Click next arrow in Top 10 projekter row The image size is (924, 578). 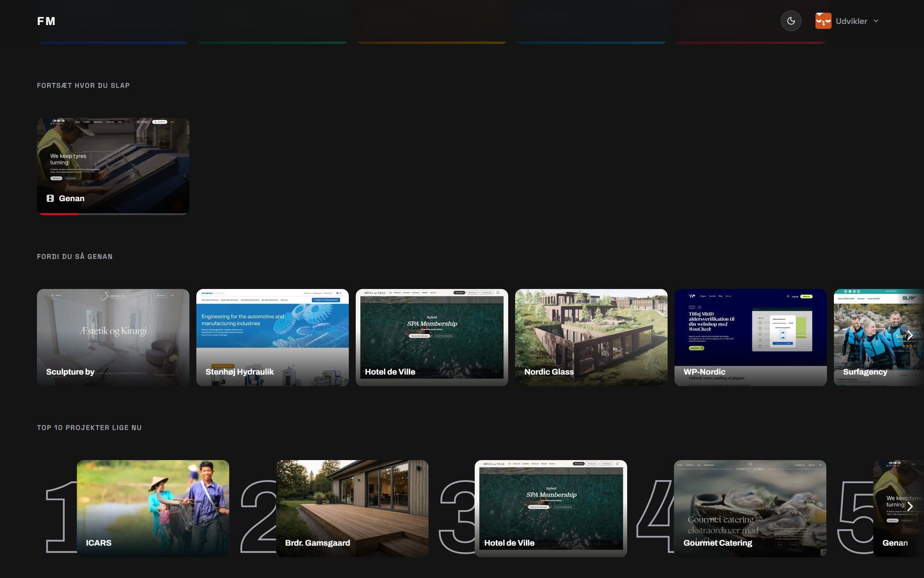[910, 506]
